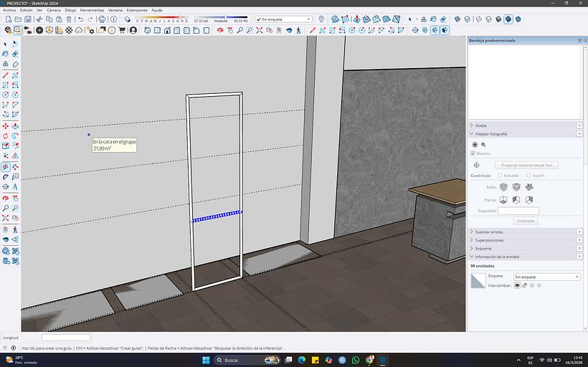Viewport: 588px width, 367px height.
Task: Click the Print icon in top toolbar
Action: pyautogui.click(x=102, y=19)
